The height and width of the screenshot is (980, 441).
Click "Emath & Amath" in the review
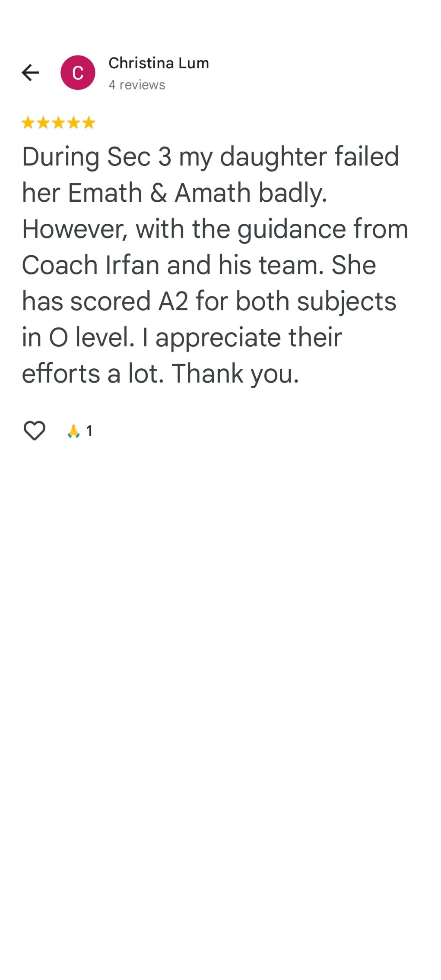click(159, 193)
